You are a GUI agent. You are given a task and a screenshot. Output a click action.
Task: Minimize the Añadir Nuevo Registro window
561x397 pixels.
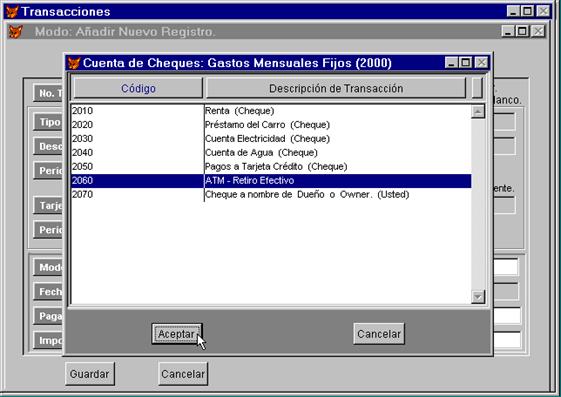coord(508,31)
